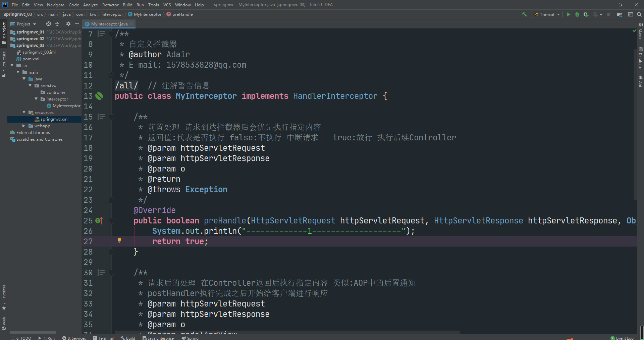Toggle the 1: Project side tab
644x340 pixels.
[4, 33]
